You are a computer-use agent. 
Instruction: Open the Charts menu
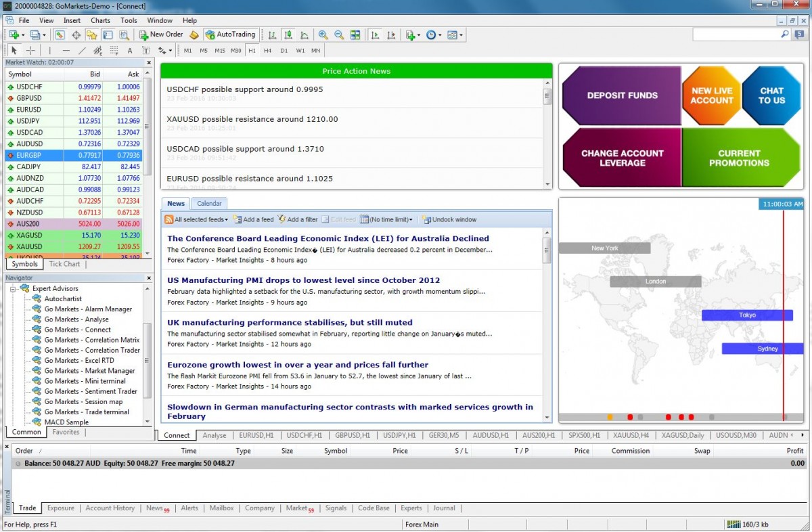[100, 20]
